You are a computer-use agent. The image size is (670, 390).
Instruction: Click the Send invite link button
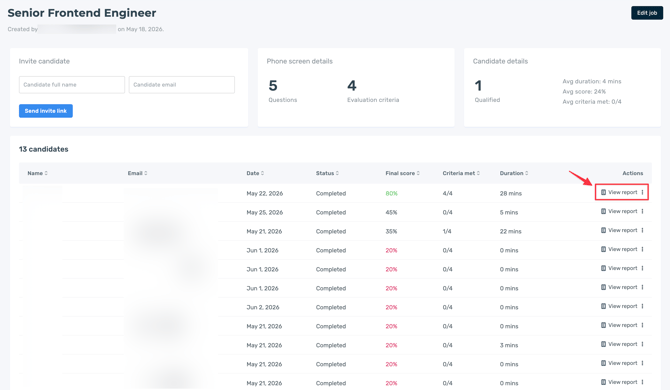click(x=46, y=111)
